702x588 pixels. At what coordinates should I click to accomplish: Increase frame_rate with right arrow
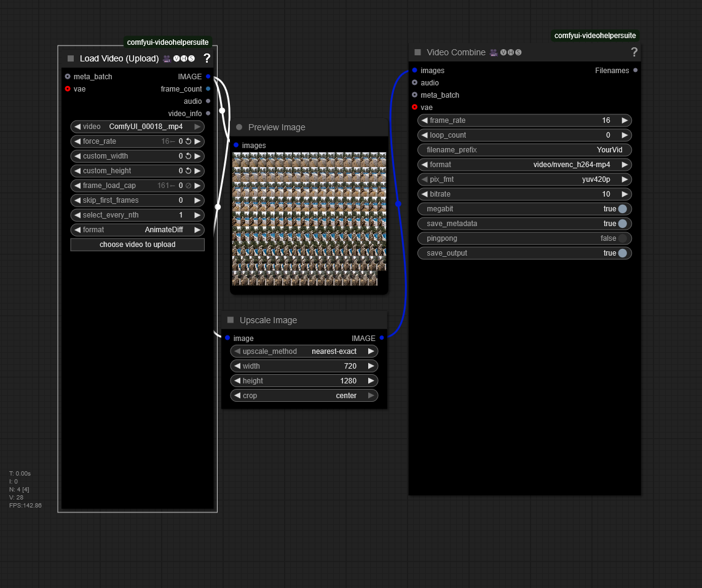(x=625, y=120)
